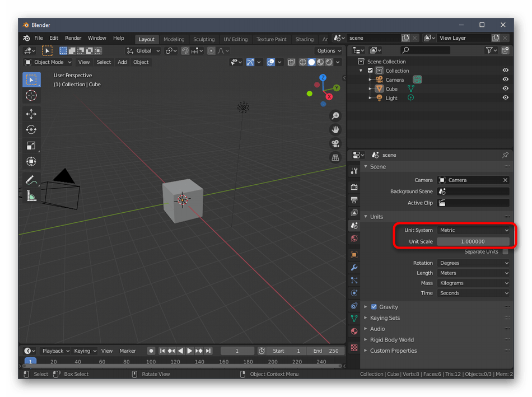
Task: Hide the Cube in the outliner
Action: coord(505,88)
